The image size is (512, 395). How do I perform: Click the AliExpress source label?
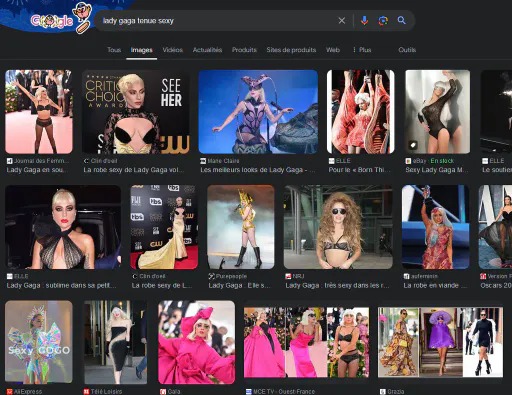tap(24, 392)
